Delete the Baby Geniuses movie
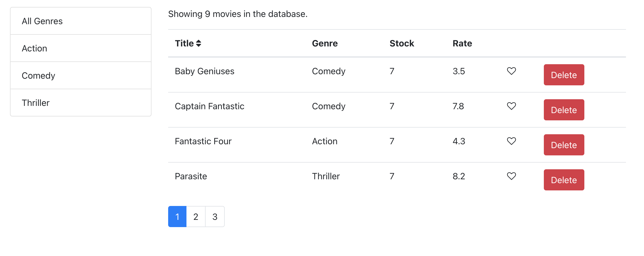The image size is (644, 256). (x=564, y=75)
